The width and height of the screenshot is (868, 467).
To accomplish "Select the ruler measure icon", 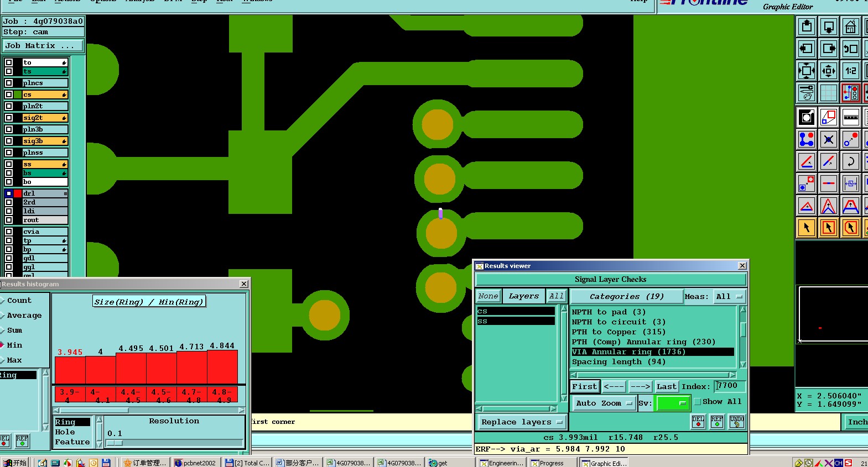I will [x=851, y=117].
